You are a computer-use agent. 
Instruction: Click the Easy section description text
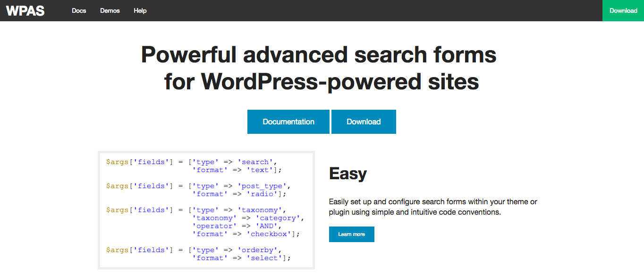point(433,207)
